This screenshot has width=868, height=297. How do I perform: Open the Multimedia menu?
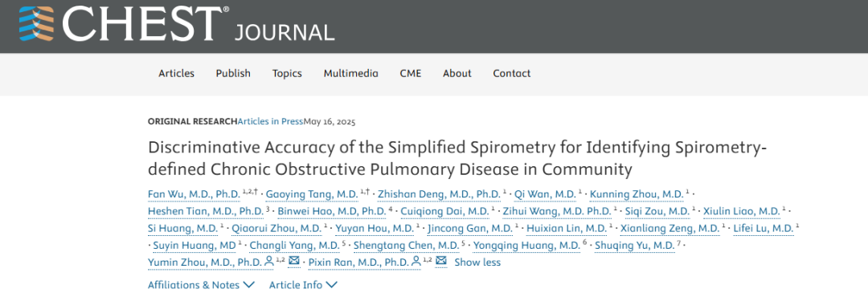pos(351,73)
